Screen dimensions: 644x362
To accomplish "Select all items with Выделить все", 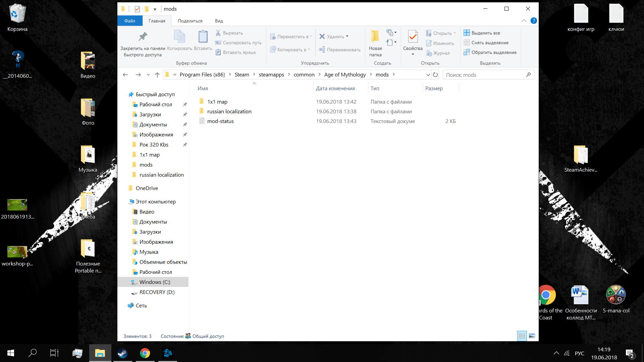I will click(x=482, y=33).
